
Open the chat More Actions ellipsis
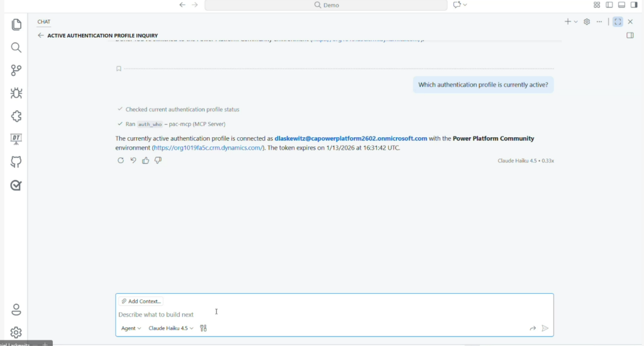point(599,22)
